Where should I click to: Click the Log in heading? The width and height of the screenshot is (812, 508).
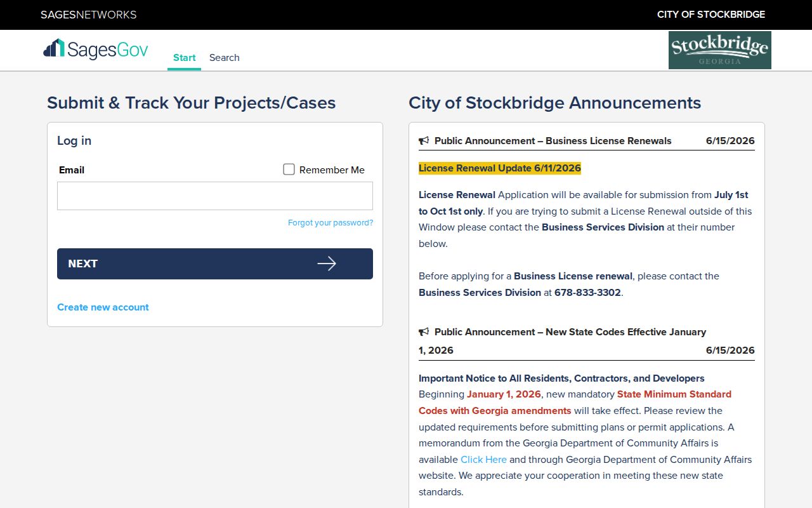pyautogui.click(x=74, y=141)
